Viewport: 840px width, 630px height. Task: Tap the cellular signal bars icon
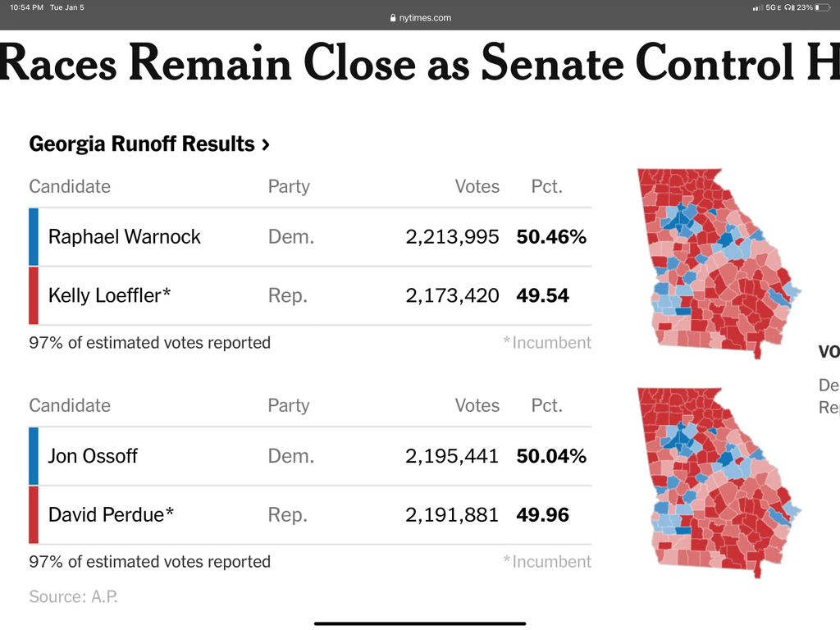757,7
